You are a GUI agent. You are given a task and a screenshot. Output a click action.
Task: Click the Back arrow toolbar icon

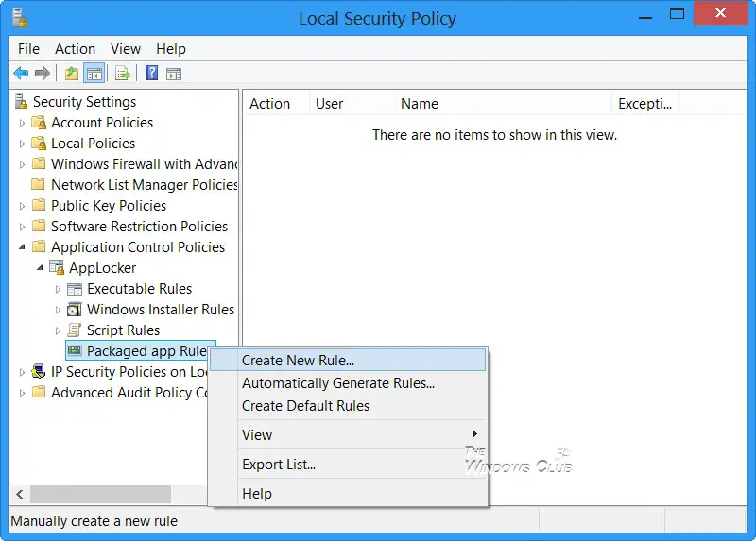pyautogui.click(x=21, y=74)
